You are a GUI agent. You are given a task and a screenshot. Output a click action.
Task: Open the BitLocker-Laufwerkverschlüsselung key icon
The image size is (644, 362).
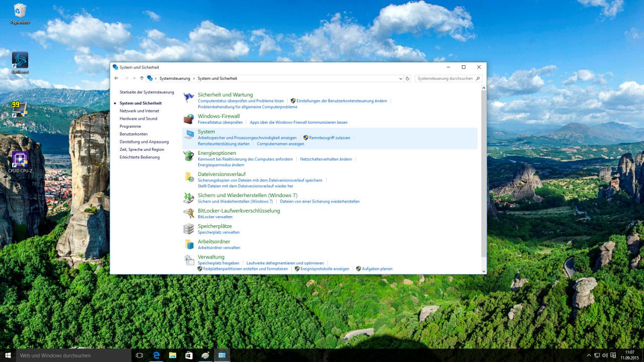click(189, 213)
